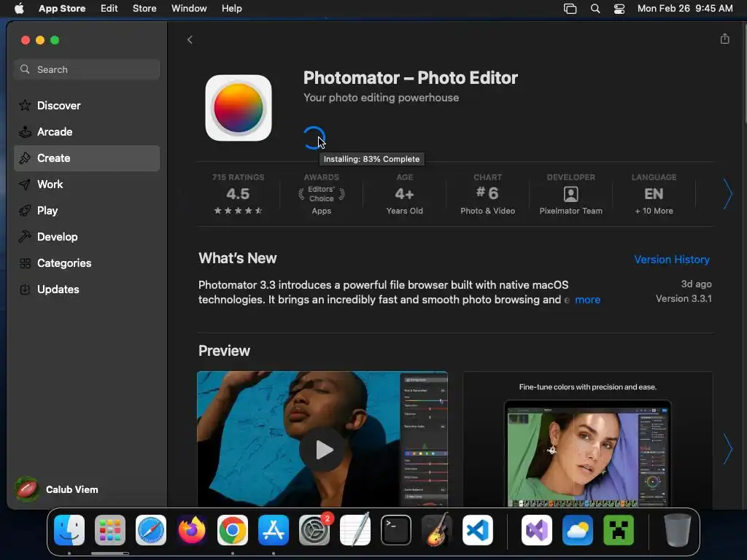Image resolution: width=747 pixels, height=560 pixels.
Task: Open the Categories grid icon
Action: click(x=25, y=262)
